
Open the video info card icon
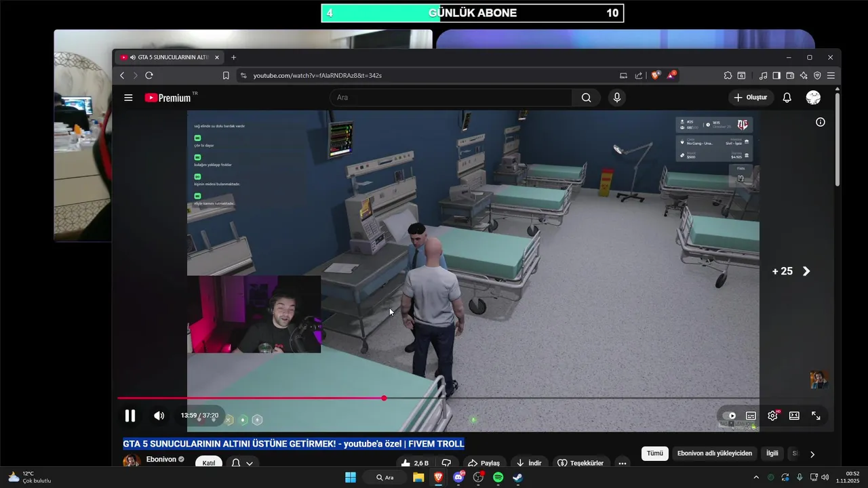821,122
